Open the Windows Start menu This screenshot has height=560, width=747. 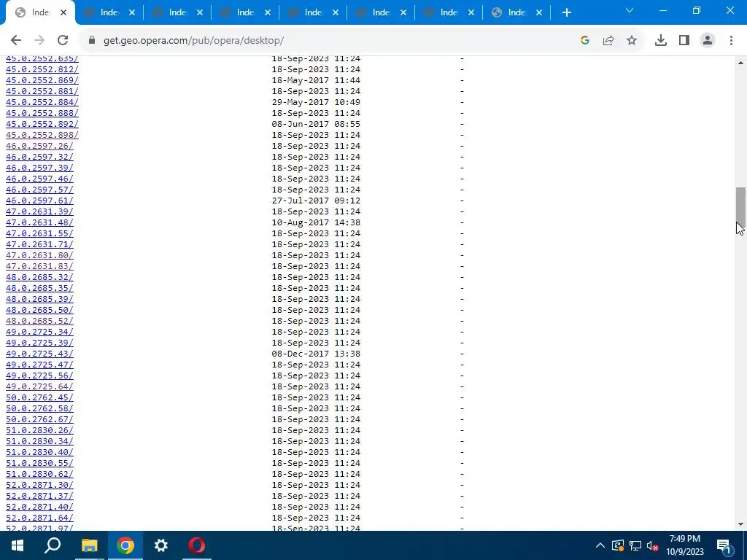pos(18,545)
